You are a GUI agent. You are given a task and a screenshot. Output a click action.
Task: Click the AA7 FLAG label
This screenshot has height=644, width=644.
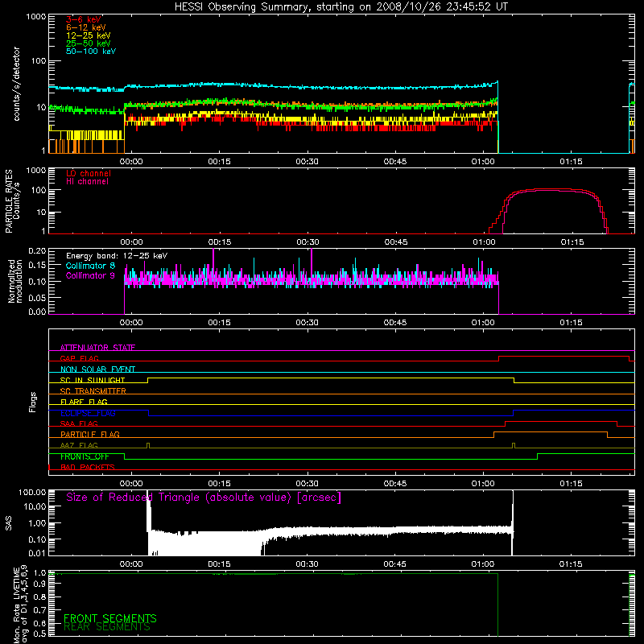(x=79, y=445)
